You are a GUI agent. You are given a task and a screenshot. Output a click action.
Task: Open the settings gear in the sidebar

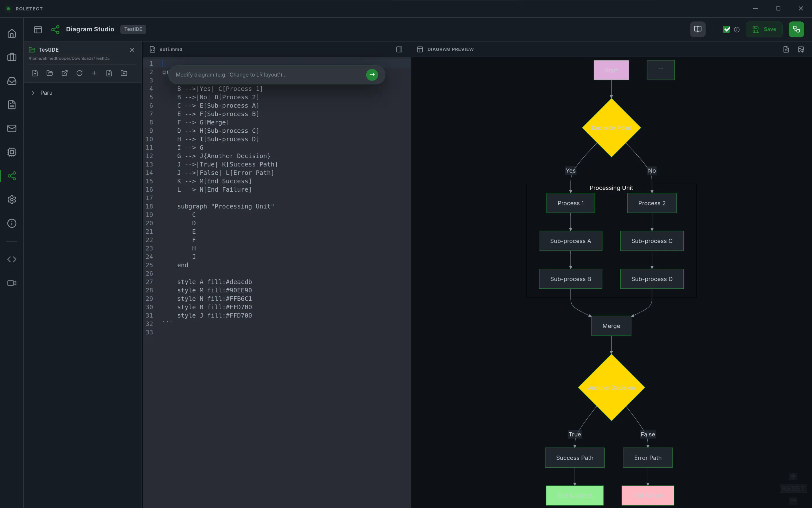12,200
